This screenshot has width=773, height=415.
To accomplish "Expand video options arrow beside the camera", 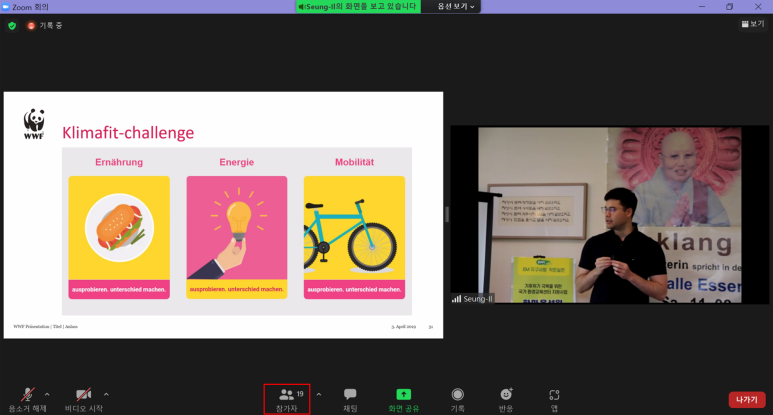I will pyautogui.click(x=106, y=394).
